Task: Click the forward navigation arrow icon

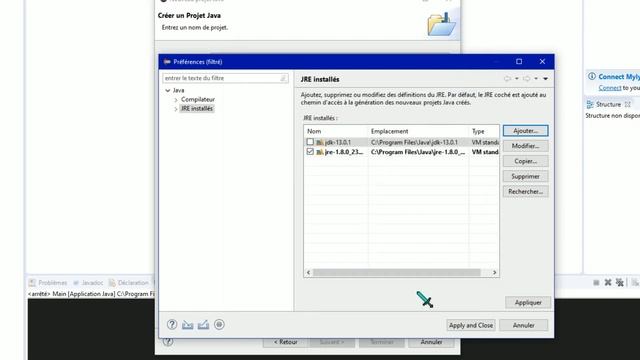Action: (527, 78)
